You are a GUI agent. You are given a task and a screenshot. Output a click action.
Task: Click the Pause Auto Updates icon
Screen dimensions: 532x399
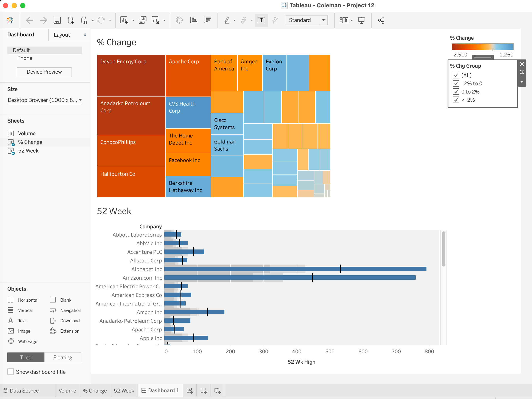[x=84, y=20]
